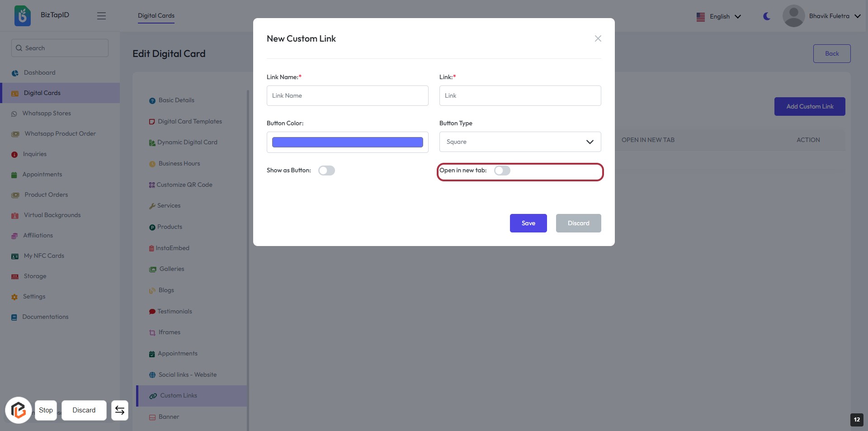Image resolution: width=868 pixels, height=431 pixels.
Task: Click the hamburger menu icon
Action: coord(101,16)
